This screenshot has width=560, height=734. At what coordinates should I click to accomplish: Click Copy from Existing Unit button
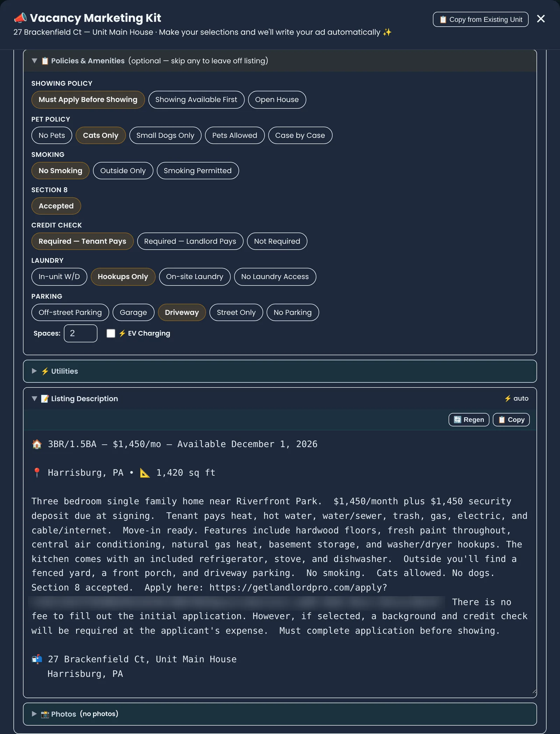tap(481, 20)
